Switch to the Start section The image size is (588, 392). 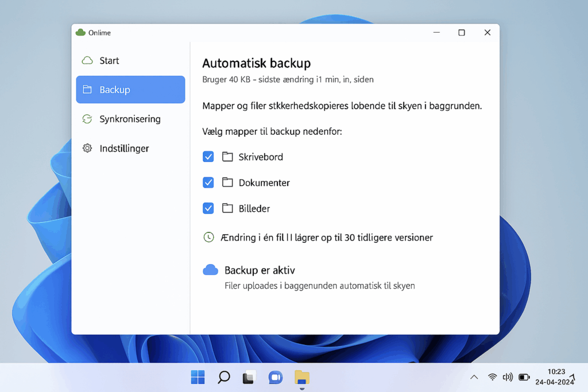tap(109, 60)
